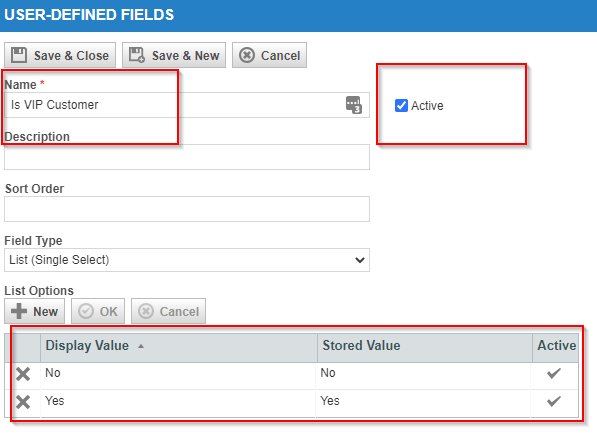Click the Active column header
The width and height of the screenshot is (597, 440).
click(x=556, y=346)
